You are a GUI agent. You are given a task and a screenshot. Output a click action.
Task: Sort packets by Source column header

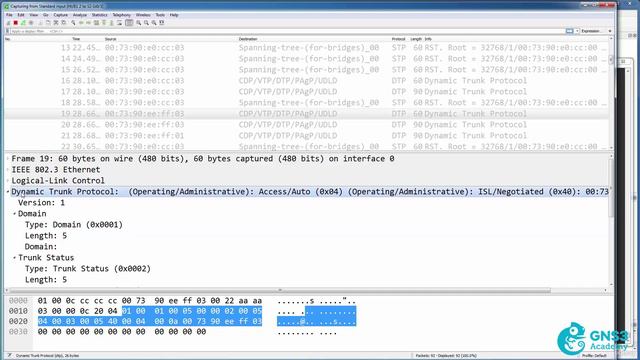click(x=111, y=39)
